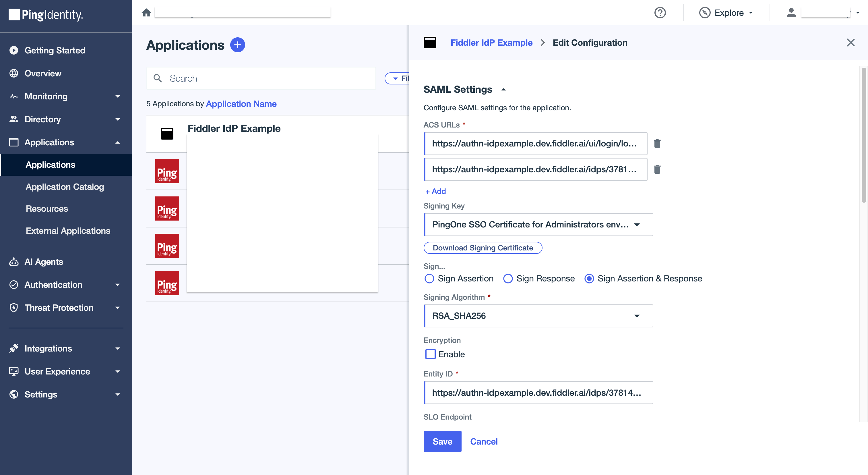Click the Getting Started play icon
The height and width of the screenshot is (475, 868).
point(13,50)
